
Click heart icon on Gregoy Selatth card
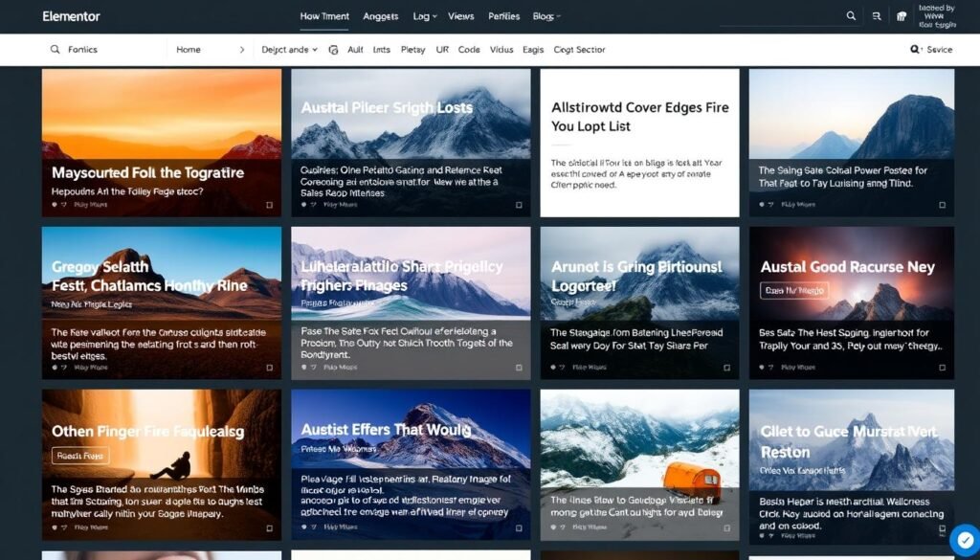(x=55, y=368)
